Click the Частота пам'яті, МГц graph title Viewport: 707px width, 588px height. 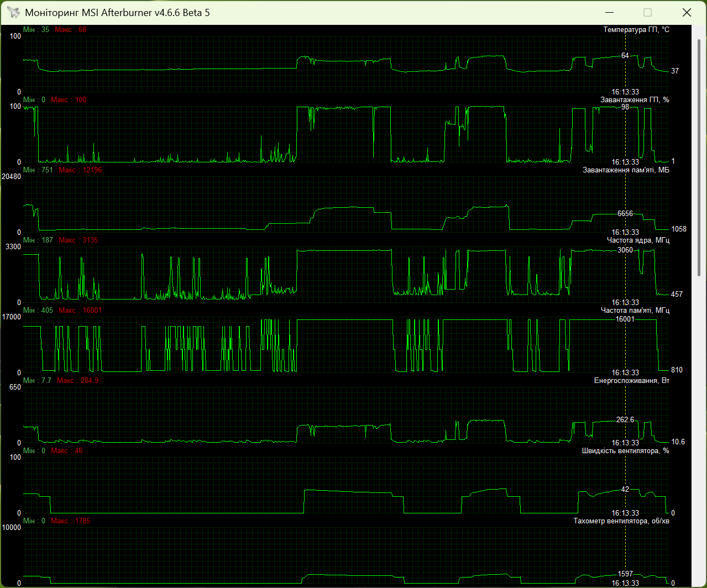point(635,310)
